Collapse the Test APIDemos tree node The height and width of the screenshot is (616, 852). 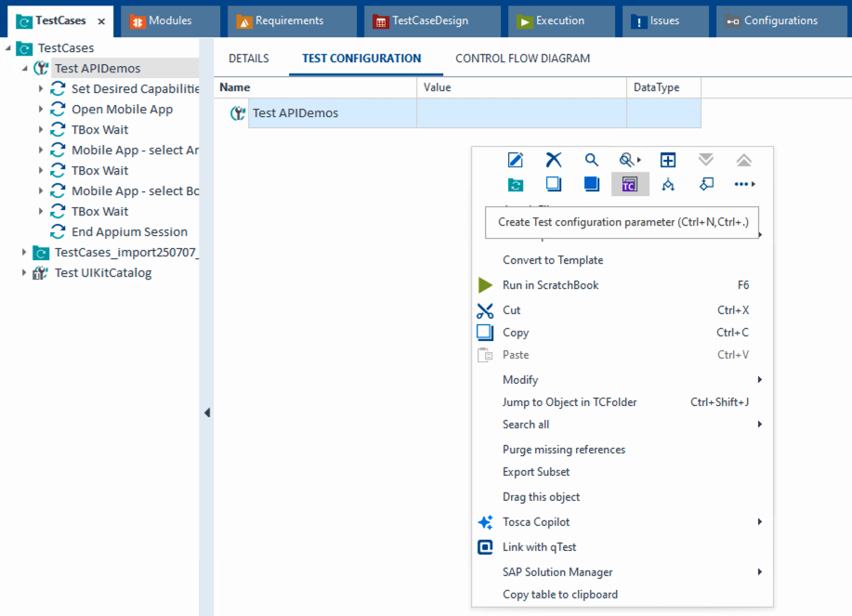24,69
